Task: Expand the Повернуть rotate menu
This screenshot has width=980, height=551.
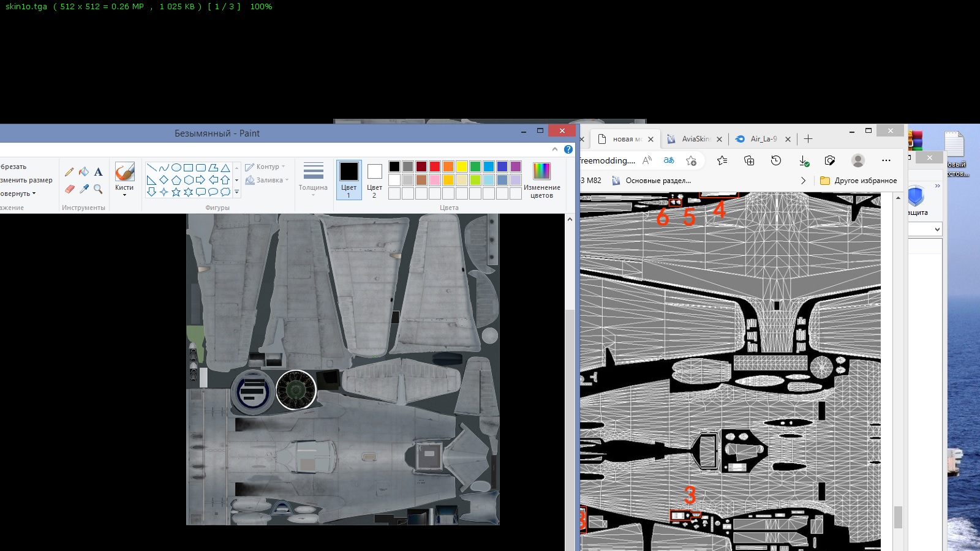Action: point(17,193)
